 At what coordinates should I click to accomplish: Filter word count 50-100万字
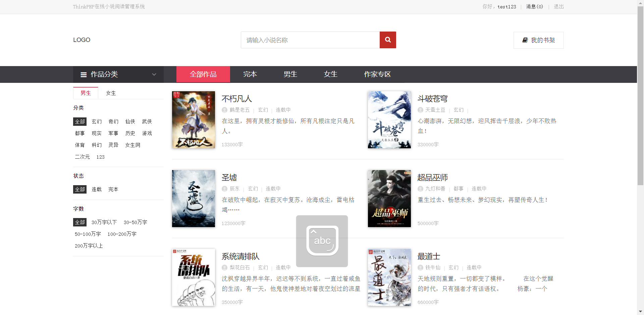click(88, 234)
